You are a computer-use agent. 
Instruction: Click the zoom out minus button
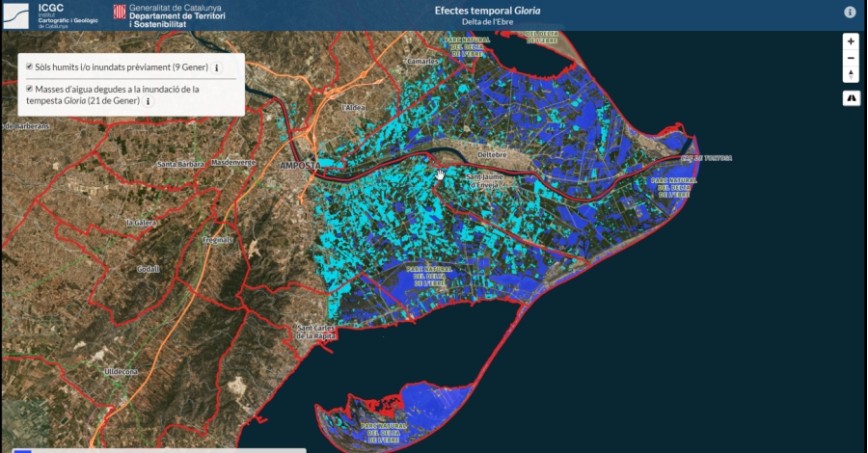click(850, 58)
